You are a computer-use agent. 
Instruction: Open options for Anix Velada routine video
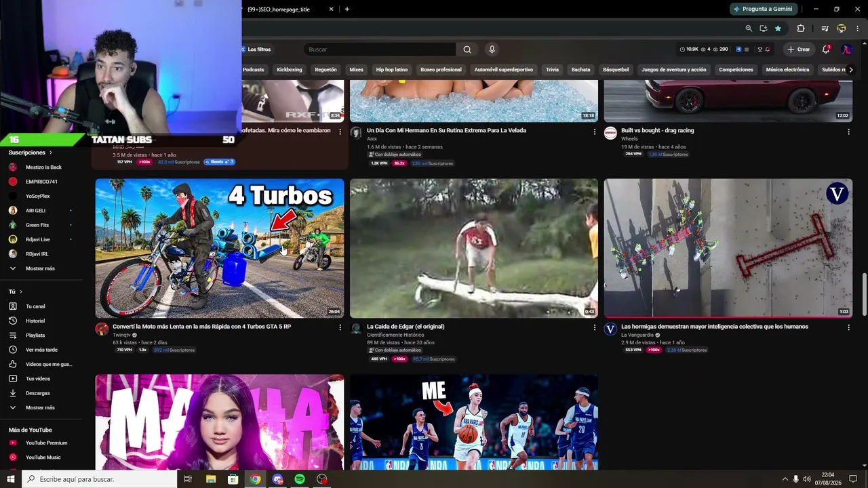coord(595,131)
